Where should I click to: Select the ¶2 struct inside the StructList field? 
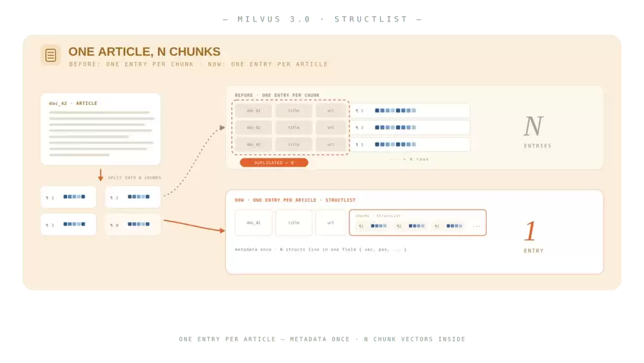pos(411,226)
